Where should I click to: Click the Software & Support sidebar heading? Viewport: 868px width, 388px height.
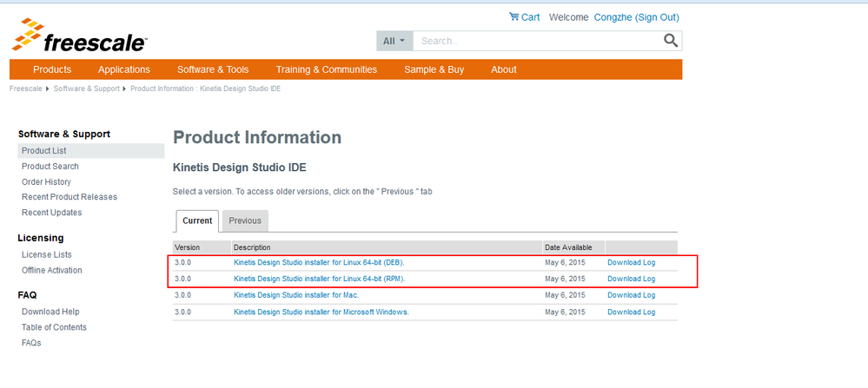64,134
